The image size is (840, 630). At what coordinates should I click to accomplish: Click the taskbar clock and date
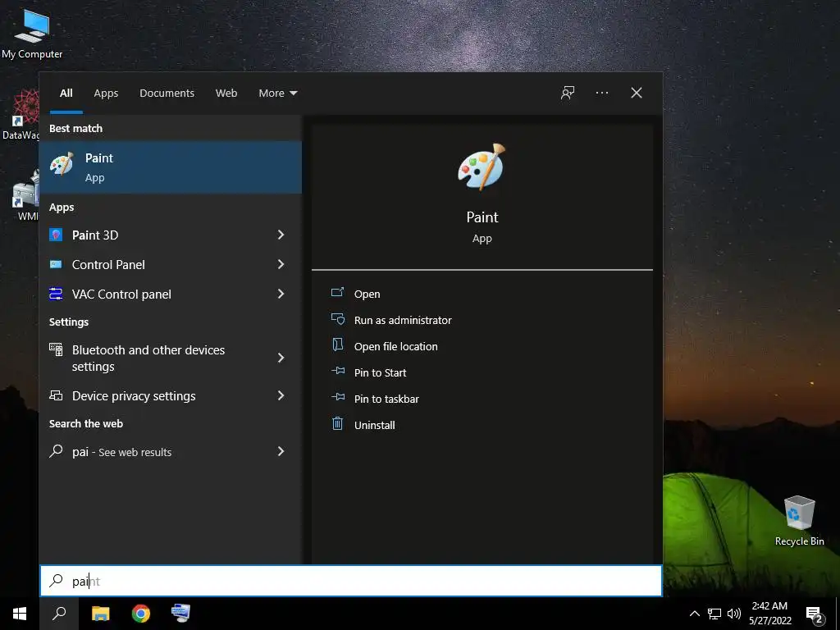pos(769,614)
